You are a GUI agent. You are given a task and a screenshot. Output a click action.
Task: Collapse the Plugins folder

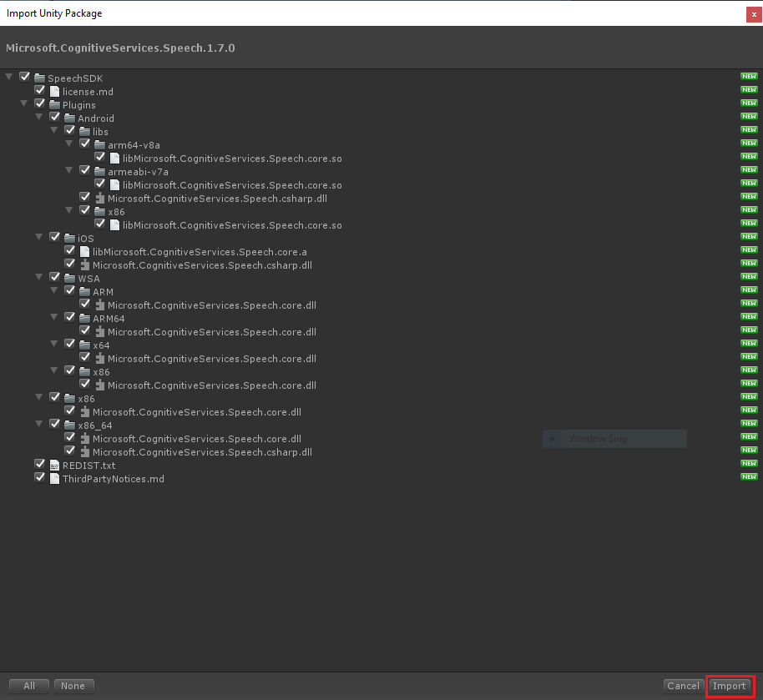tap(24, 103)
